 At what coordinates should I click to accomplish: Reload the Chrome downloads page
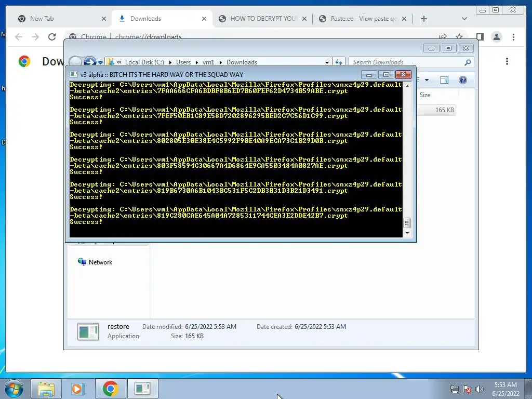tap(52, 37)
